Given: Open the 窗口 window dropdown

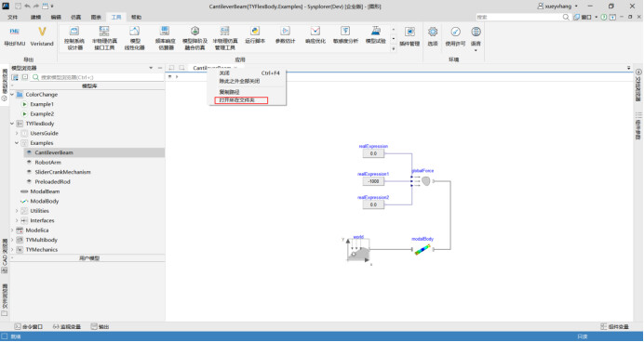Looking at the screenshot, I should [585, 18].
